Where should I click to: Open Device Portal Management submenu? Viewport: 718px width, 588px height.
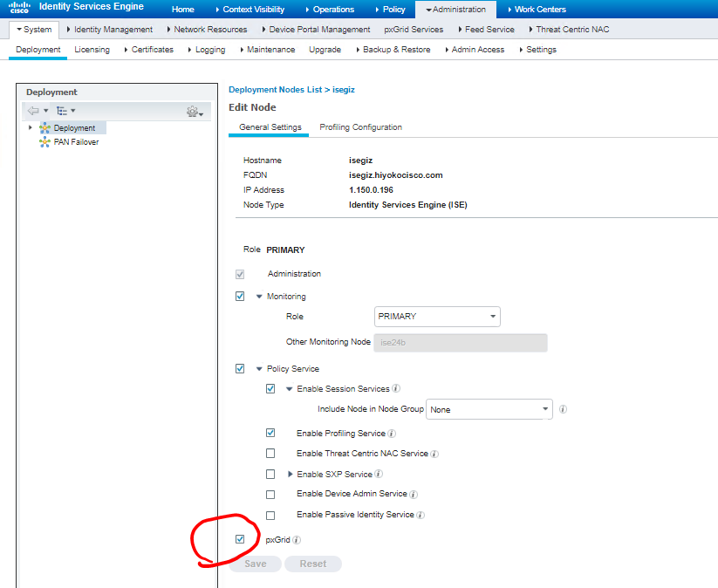317,30
